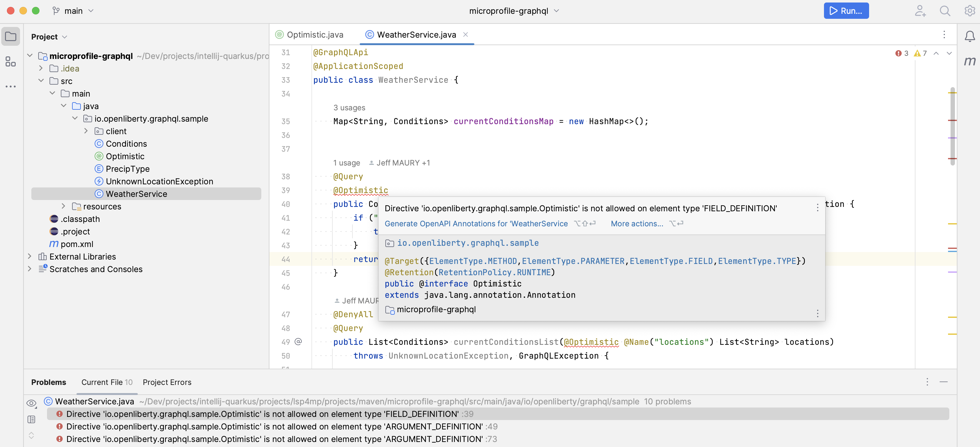Click More actions... link in tooltip
The image size is (980, 447).
coord(637,223)
